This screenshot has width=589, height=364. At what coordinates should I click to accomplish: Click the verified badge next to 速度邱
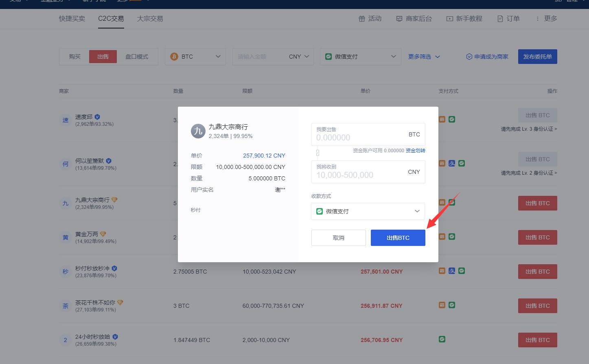pos(97,116)
